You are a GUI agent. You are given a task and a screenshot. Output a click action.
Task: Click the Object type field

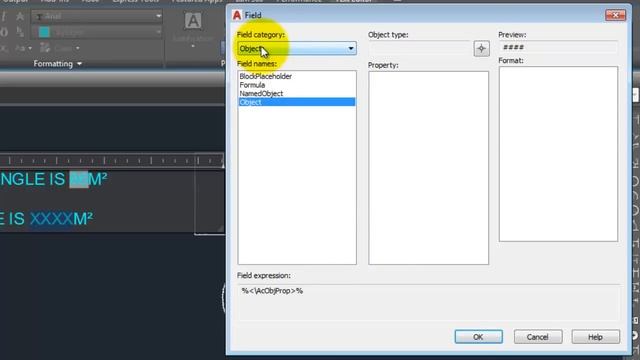[x=420, y=49]
